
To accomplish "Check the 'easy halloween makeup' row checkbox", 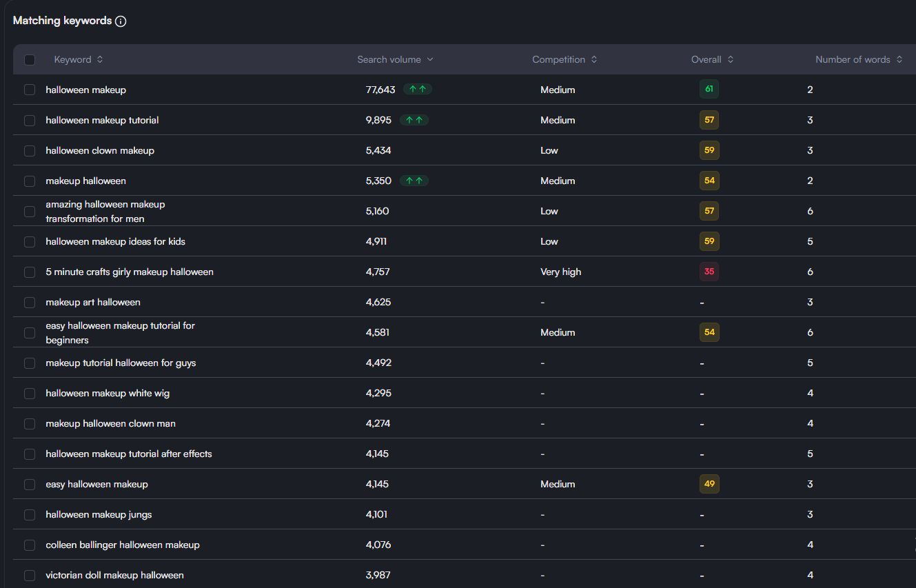I will (30, 485).
